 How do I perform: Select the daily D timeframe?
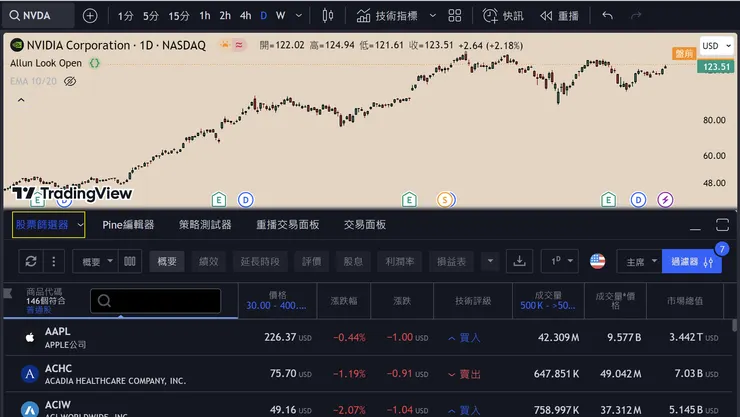(264, 16)
